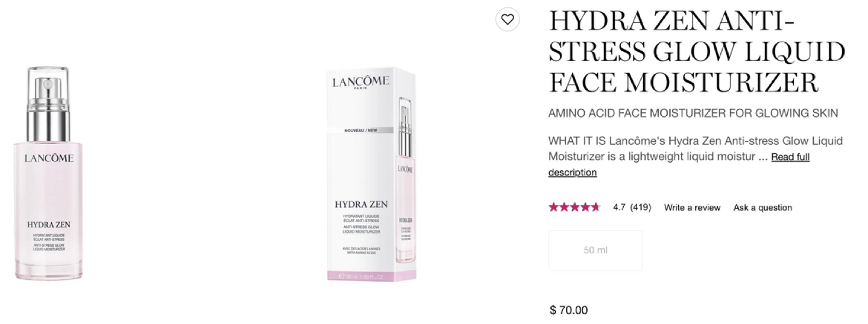Click Write a review
Viewport: 868px width, 324px height.
pyautogui.click(x=692, y=208)
